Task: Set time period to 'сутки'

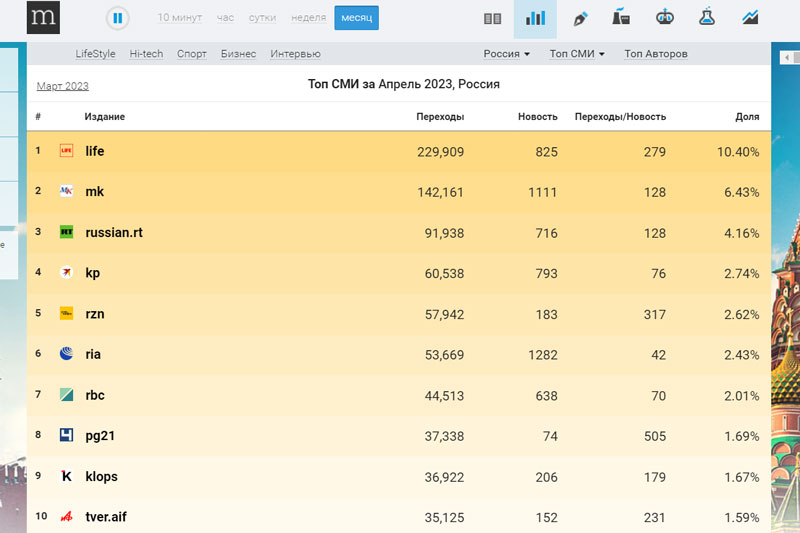Action: [263, 18]
